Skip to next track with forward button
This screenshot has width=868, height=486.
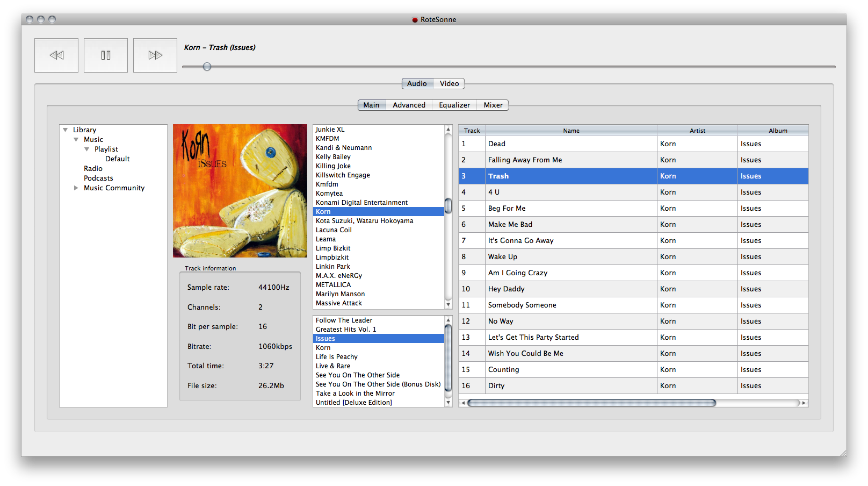pyautogui.click(x=155, y=55)
